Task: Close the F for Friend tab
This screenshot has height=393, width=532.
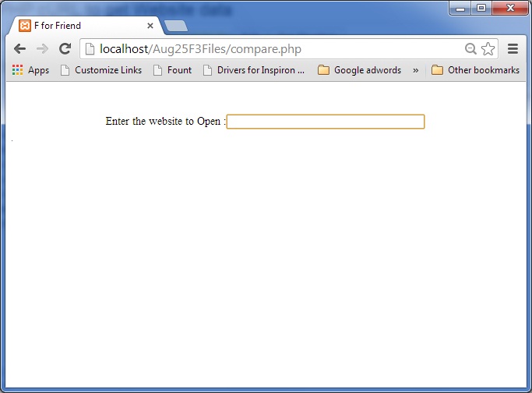Action: click(x=150, y=26)
